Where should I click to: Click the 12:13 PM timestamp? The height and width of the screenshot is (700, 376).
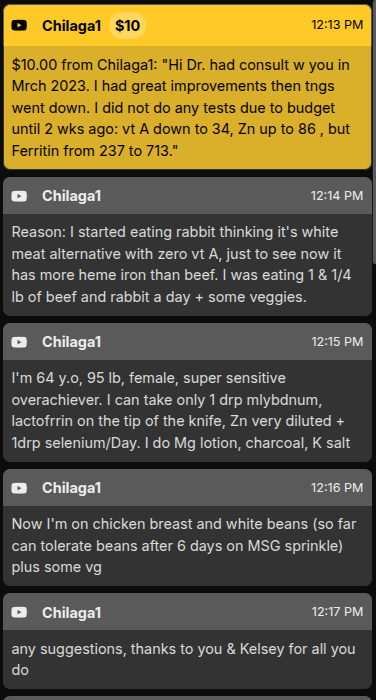337,25
